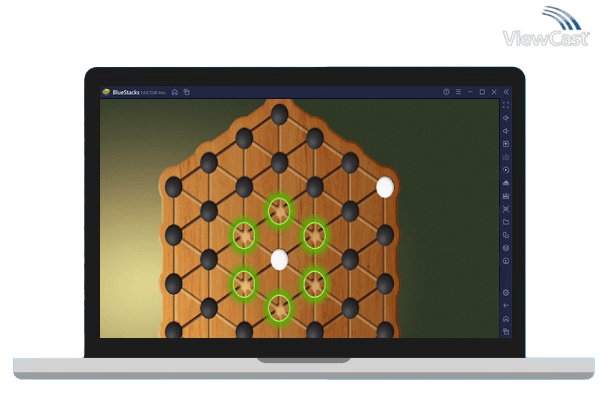Maximize the BlueStacks window
The image size is (602, 414).
point(482,92)
